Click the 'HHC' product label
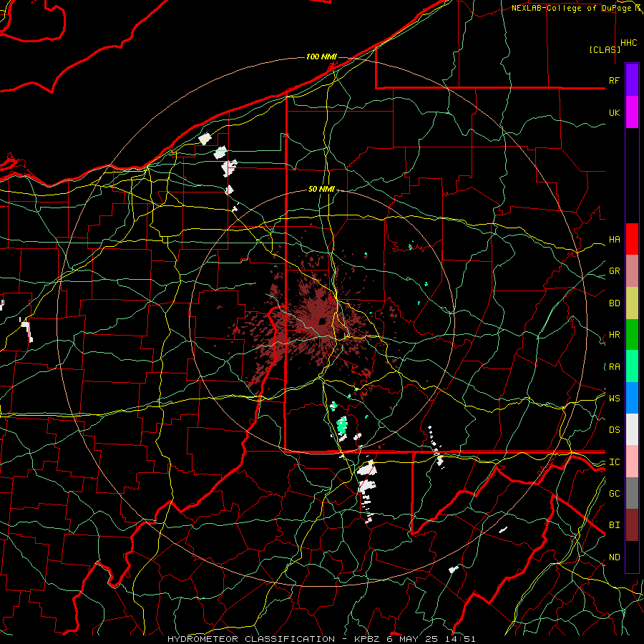 point(628,43)
